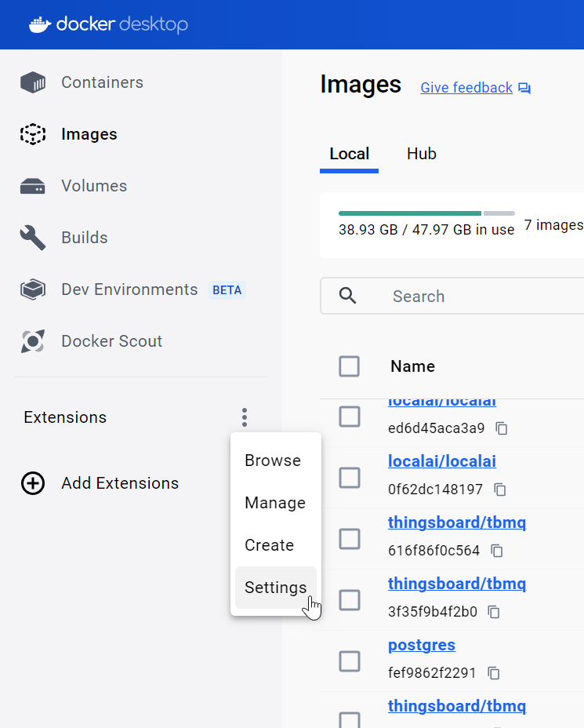The width and height of the screenshot is (584, 728).
Task: Click the disk usage progress bar
Action: click(x=426, y=213)
